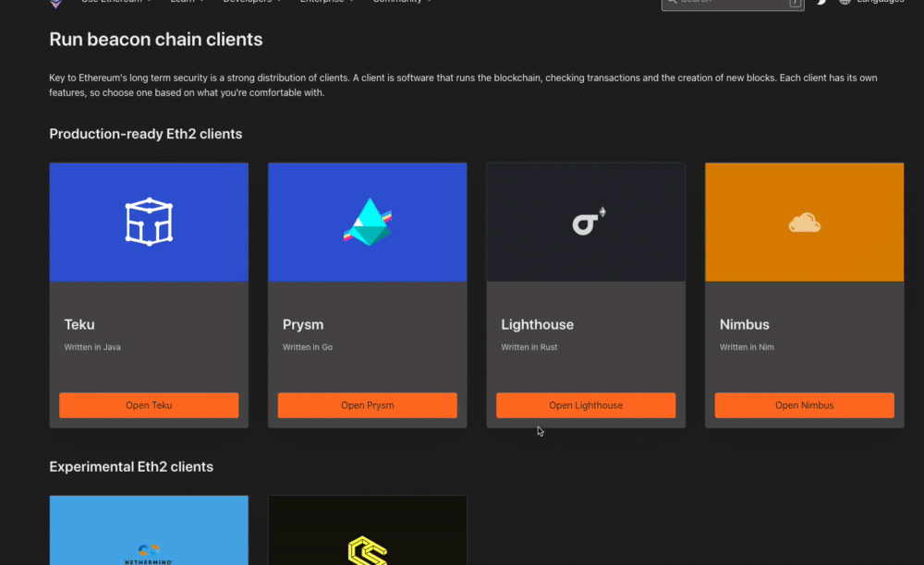Open Teku client page
The image size is (924, 565).
[x=149, y=405]
